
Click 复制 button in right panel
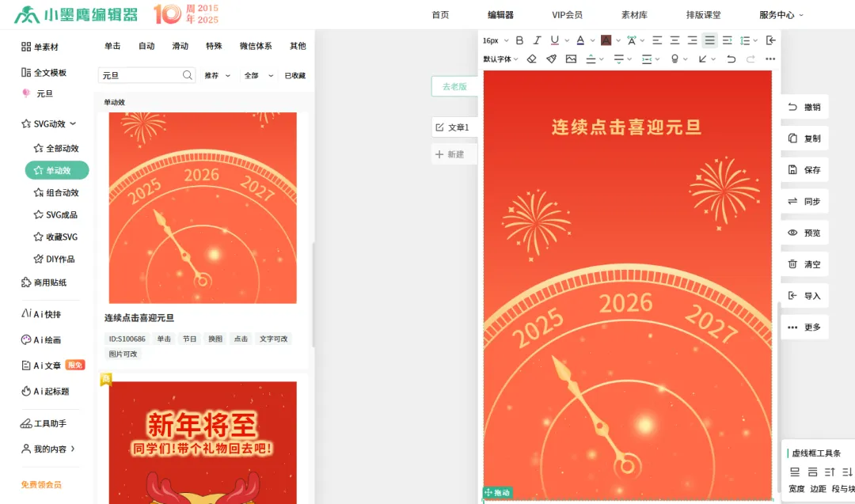805,138
